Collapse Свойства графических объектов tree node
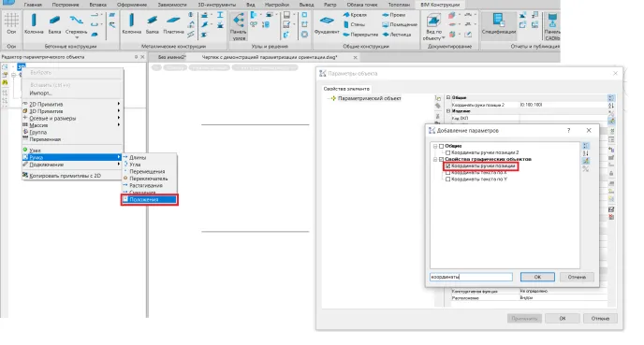The width and height of the screenshot is (644, 345). click(435, 159)
